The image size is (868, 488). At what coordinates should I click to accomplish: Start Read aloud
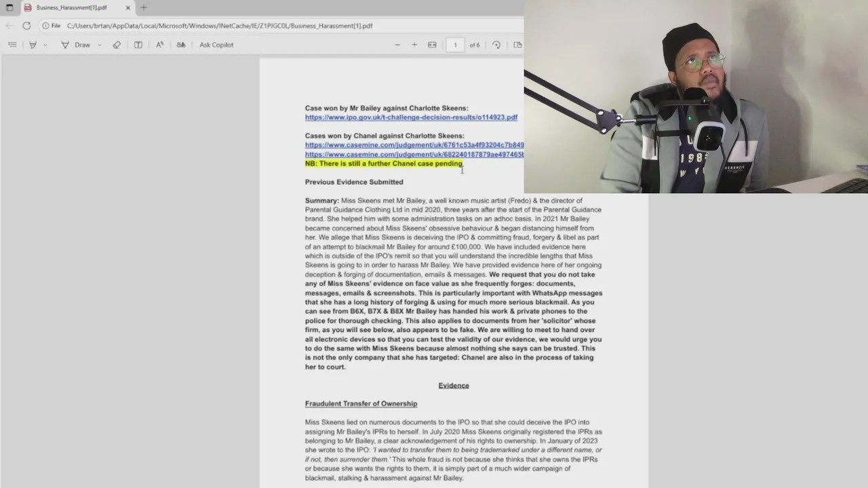160,45
